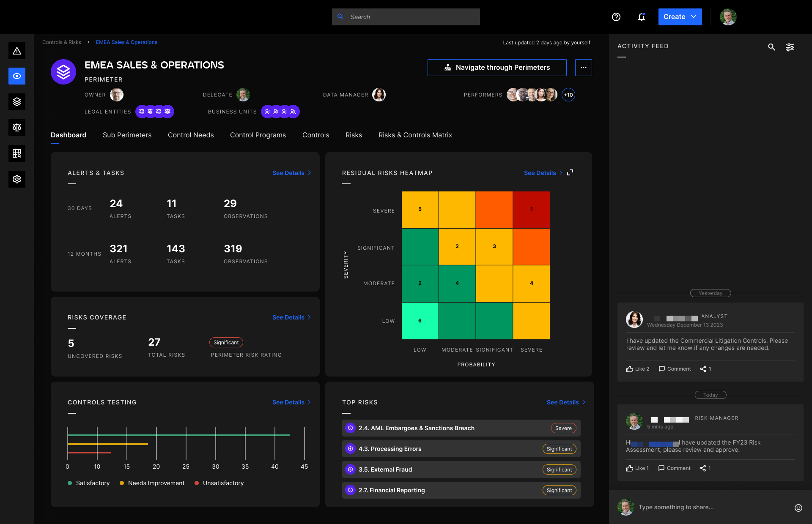812x524 pixels.
Task: Open the Activity Feed filter sliders icon
Action: [x=790, y=47]
